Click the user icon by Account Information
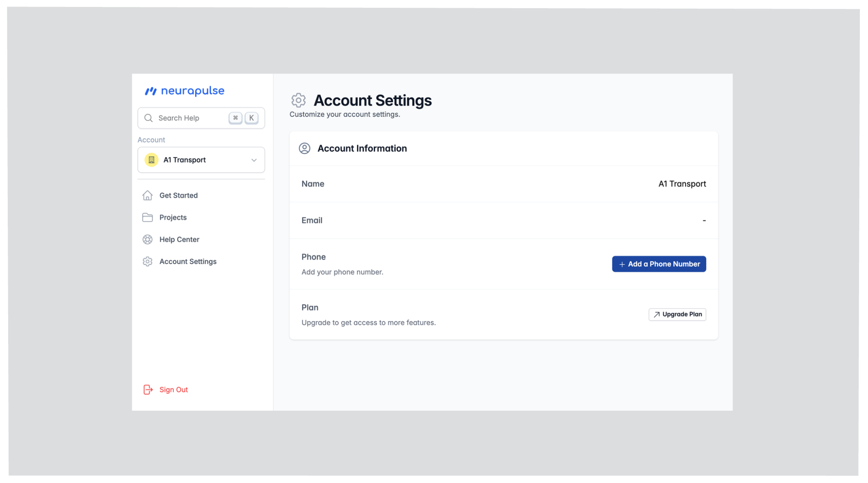Viewport: 868px width, 483px height. click(x=304, y=148)
